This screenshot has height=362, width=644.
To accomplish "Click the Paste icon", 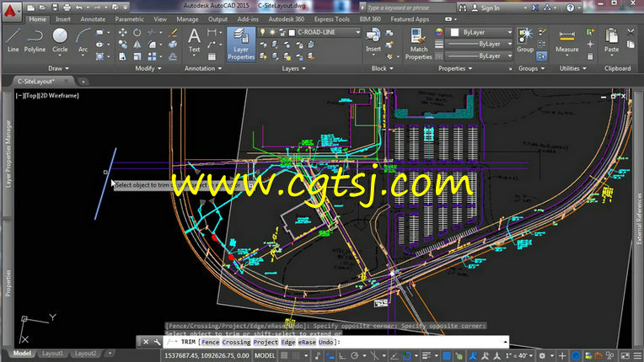I will click(x=611, y=40).
